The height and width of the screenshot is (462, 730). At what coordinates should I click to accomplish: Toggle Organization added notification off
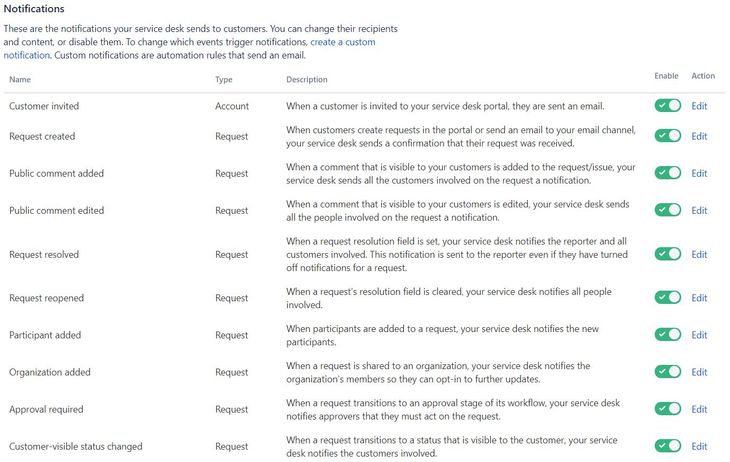pos(667,372)
